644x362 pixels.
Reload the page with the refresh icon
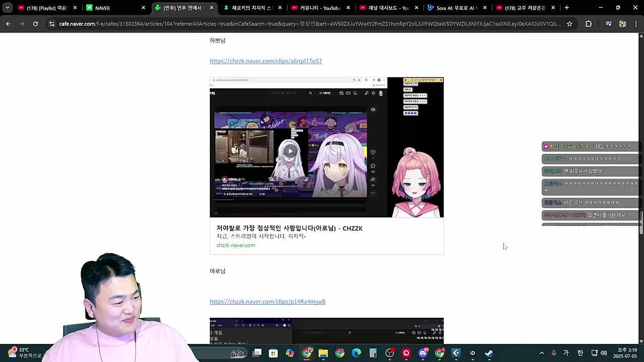35,24
